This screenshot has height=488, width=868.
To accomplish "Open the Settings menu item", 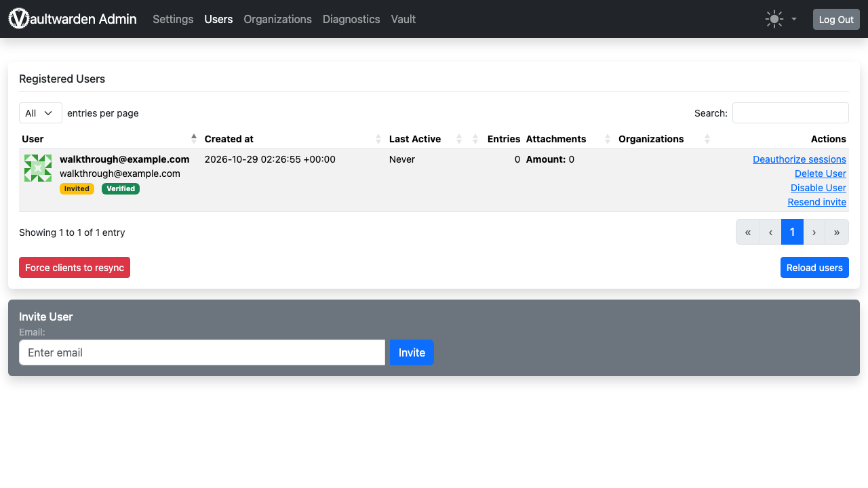I will [173, 19].
